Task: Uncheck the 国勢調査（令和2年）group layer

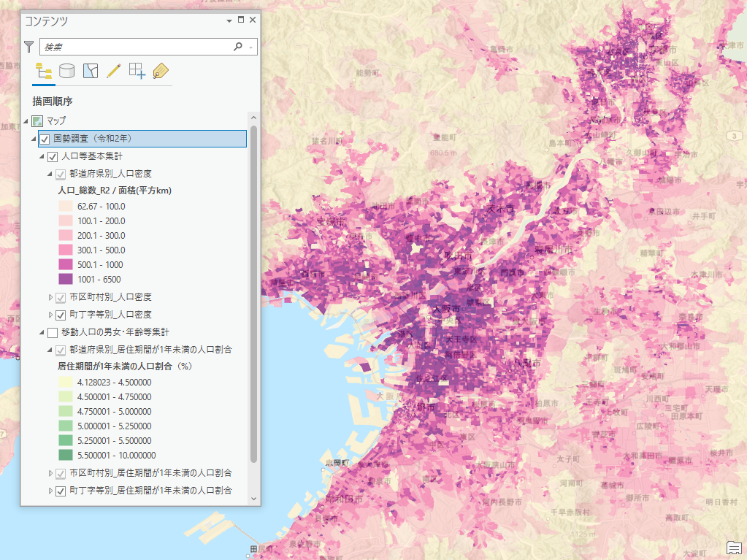Action: [x=45, y=139]
